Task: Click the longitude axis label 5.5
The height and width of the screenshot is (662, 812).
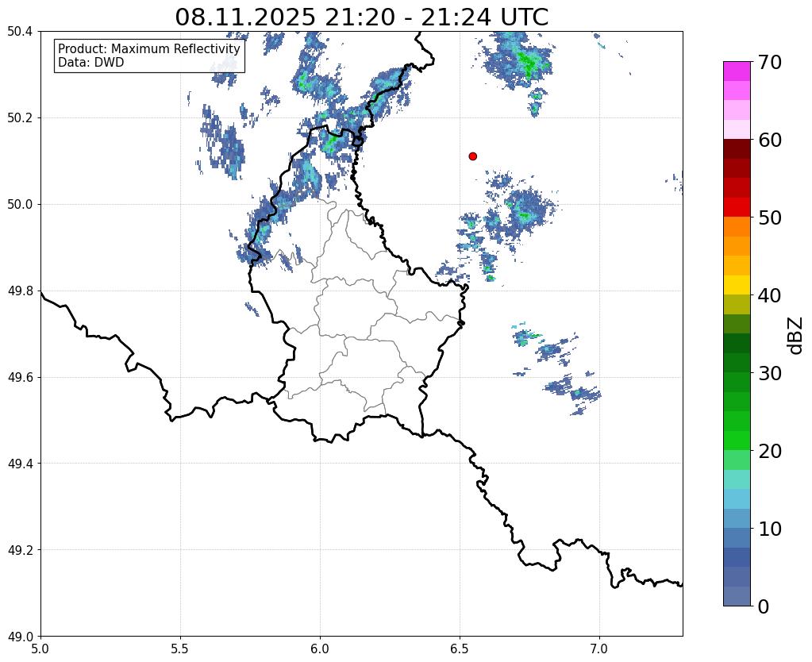Action: (x=180, y=649)
